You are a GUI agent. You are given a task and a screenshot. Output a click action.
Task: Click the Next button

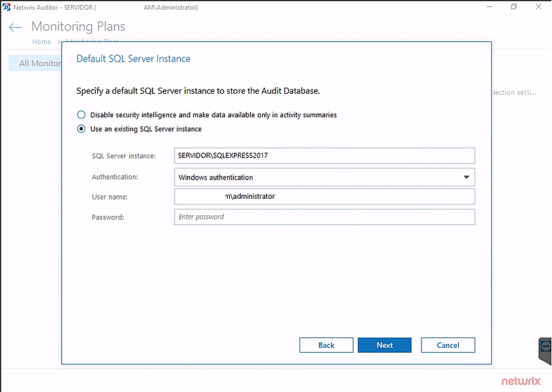coord(384,345)
